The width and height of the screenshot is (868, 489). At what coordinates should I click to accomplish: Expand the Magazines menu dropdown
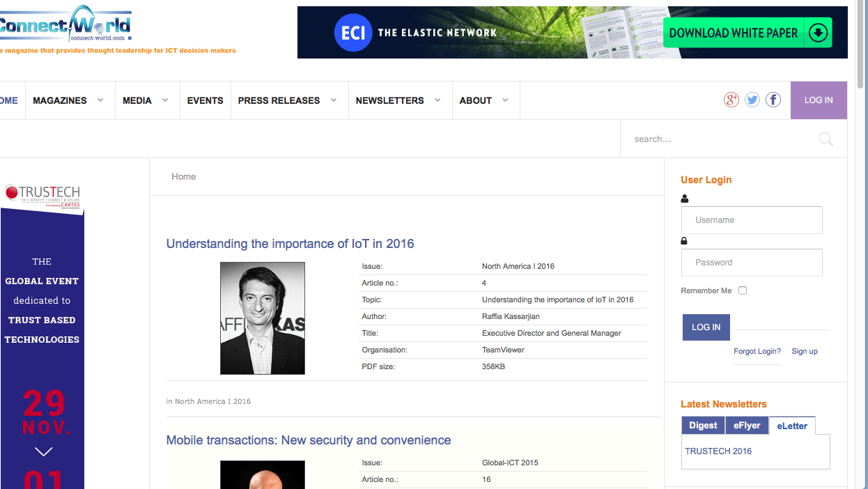click(100, 100)
